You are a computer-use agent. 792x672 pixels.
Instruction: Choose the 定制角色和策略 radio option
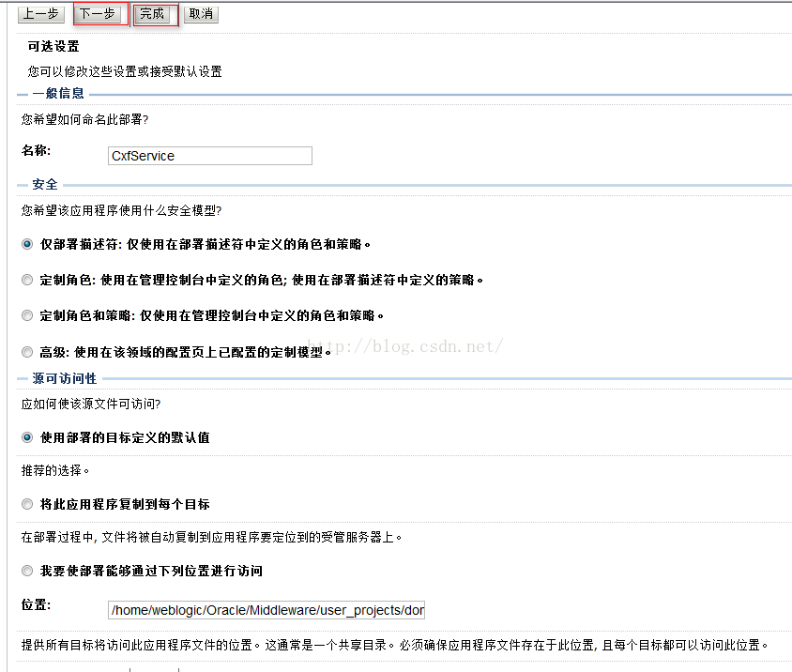click(27, 315)
